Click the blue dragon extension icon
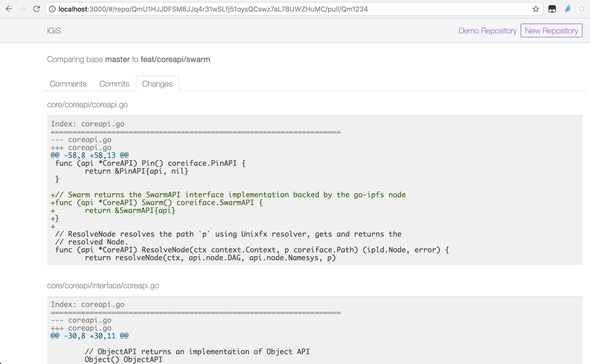The height and width of the screenshot is (364, 590). (x=568, y=9)
